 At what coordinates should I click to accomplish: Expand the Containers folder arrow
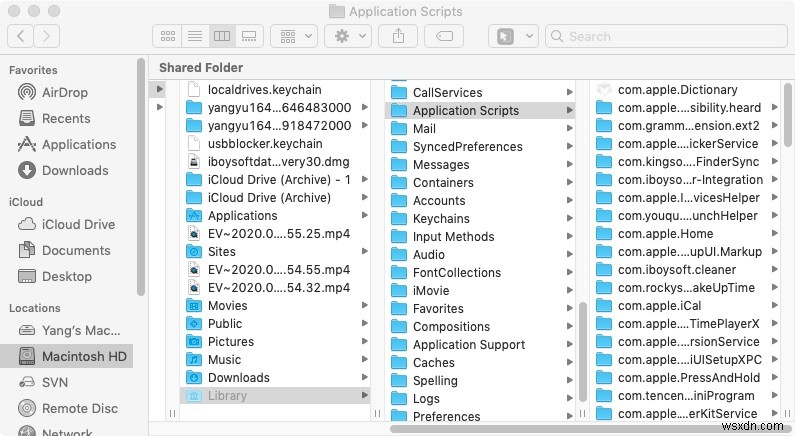(569, 182)
